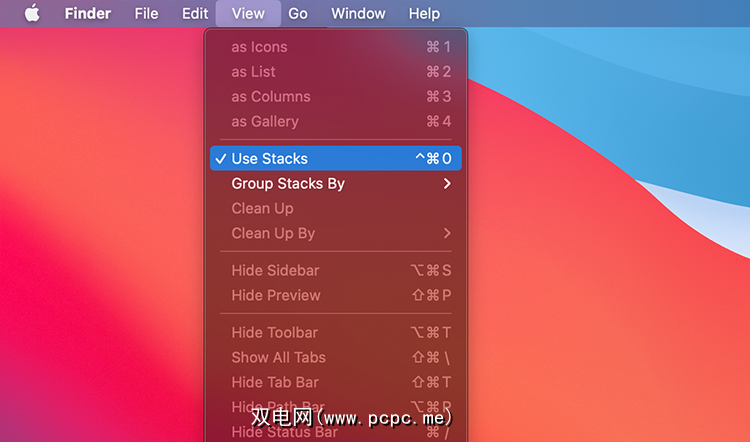750x442 pixels.
Task: Choose the as List view option
Action: tap(336, 72)
